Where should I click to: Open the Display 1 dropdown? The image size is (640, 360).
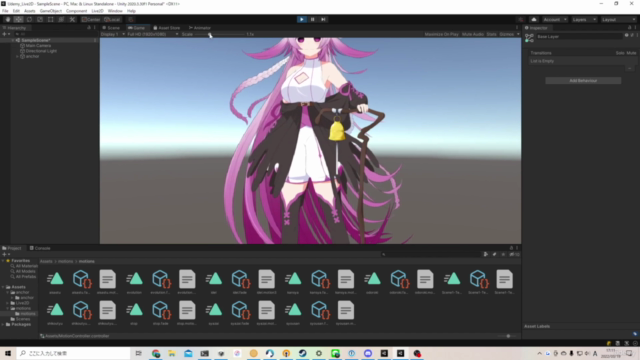[112, 34]
